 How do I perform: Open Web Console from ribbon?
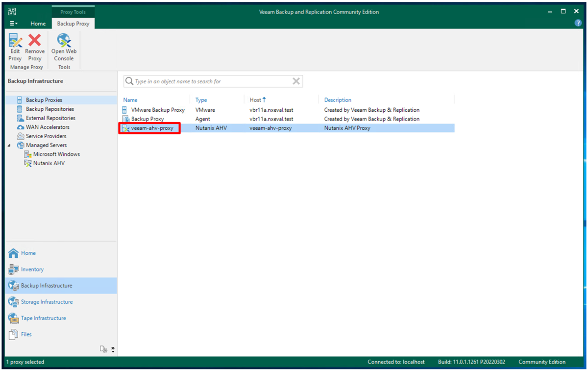click(64, 47)
